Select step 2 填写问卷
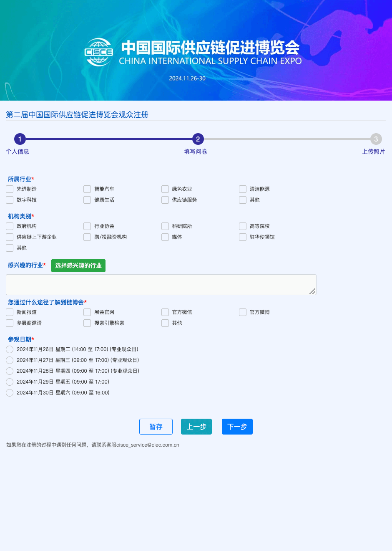Viewport: 392px width, 551px height. tap(198, 139)
